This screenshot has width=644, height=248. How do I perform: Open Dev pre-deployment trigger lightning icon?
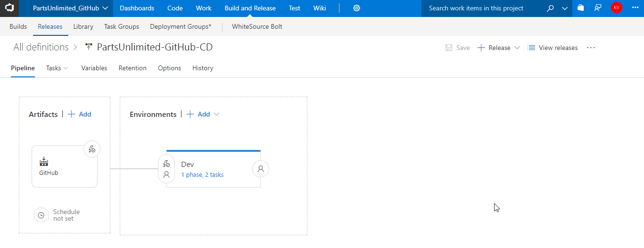pyautogui.click(x=166, y=164)
